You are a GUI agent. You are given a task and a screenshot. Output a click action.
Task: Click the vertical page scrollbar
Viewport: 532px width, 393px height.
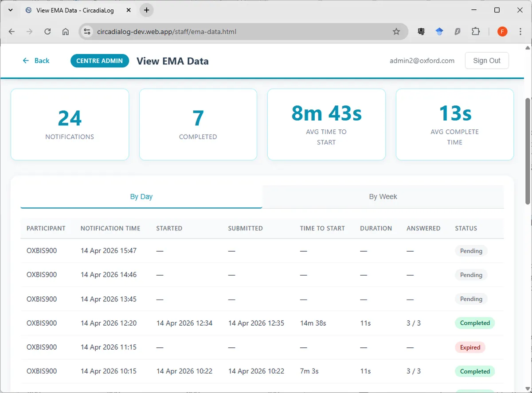click(x=529, y=146)
